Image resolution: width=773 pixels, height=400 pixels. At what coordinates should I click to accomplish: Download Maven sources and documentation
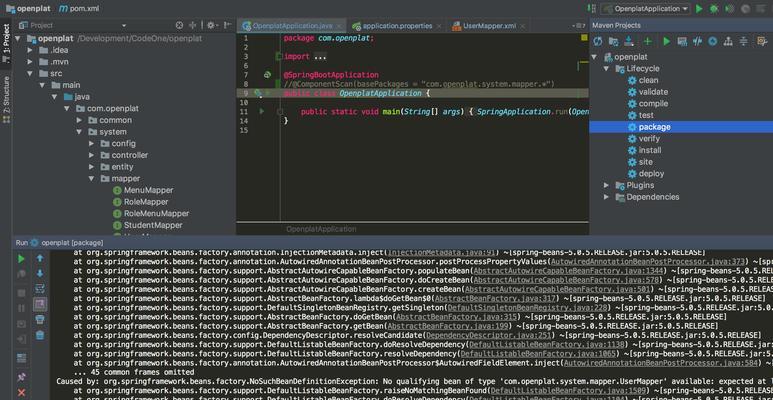(629, 41)
